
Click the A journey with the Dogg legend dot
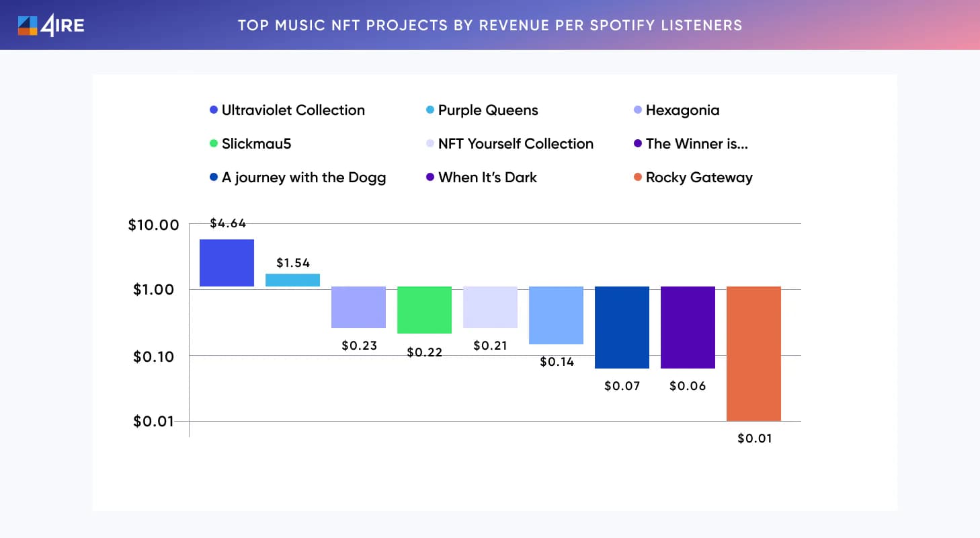coord(214,178)
